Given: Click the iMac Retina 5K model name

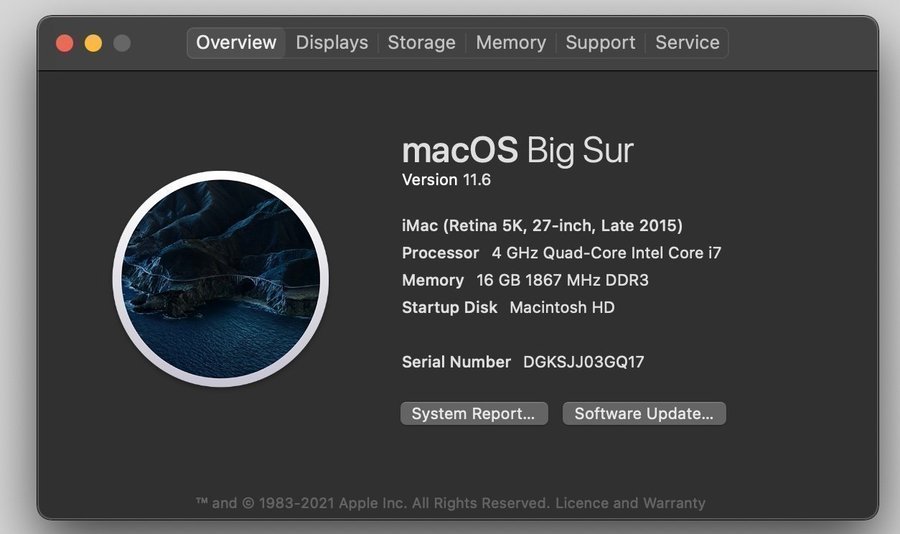Looking at the screenshot, I should [542, 226].
